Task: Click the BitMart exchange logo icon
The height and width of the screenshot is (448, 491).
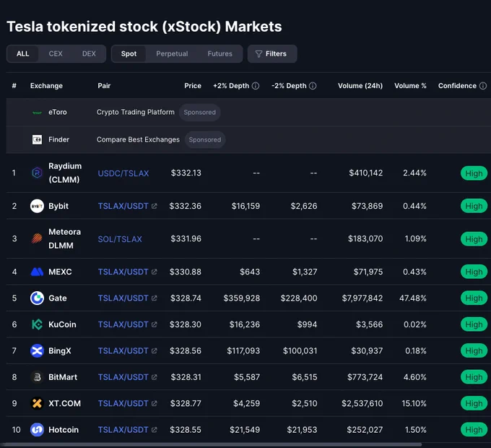Action: pos(37,377)
